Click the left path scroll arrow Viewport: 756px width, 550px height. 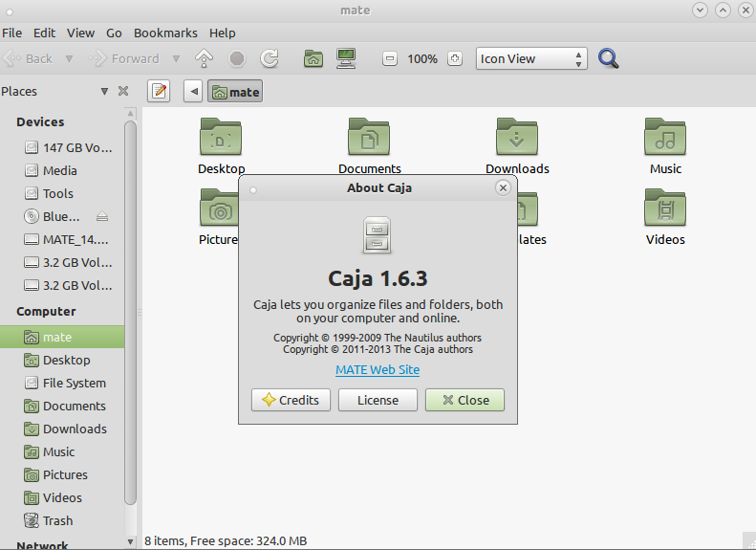[194, 91]
